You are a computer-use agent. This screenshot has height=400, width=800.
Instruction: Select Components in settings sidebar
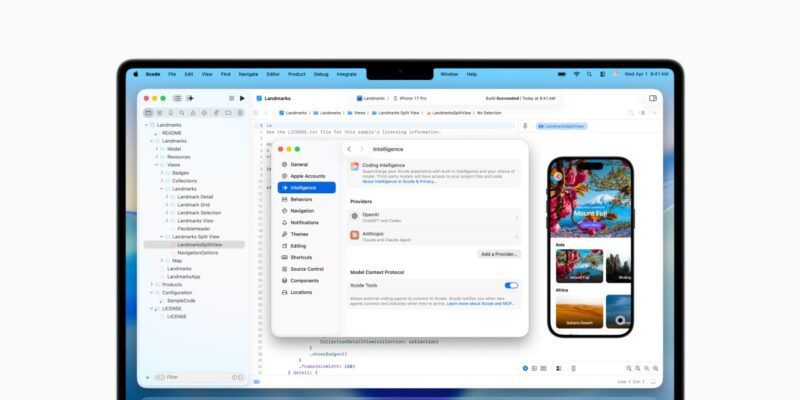[305, 281]
